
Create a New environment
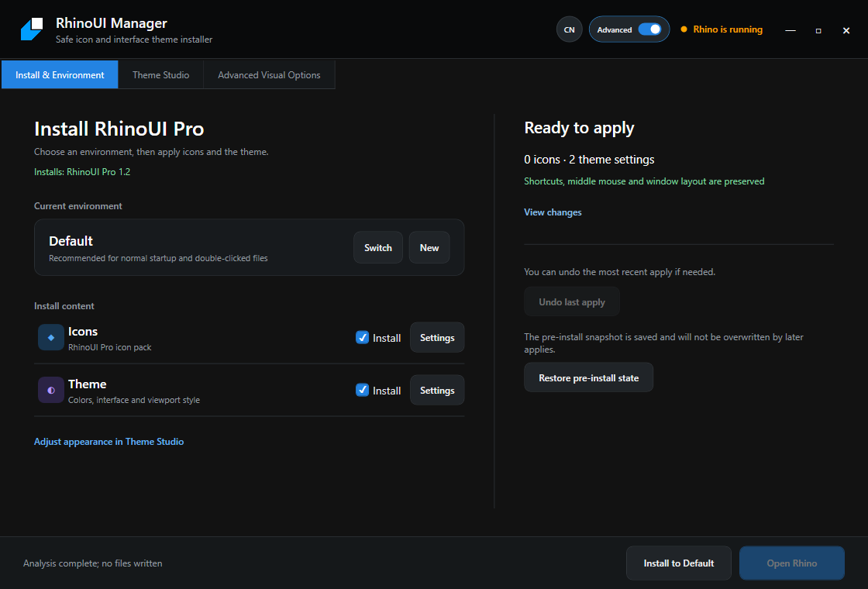coord(429,247)
